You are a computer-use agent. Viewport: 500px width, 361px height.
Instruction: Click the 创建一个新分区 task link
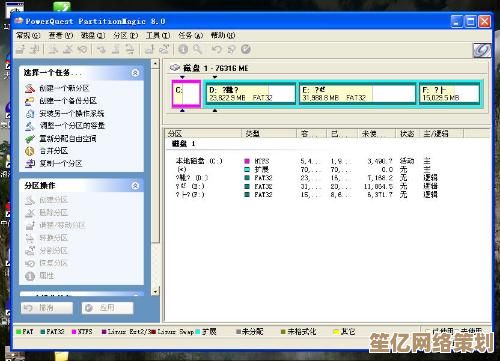pos(64,88)
